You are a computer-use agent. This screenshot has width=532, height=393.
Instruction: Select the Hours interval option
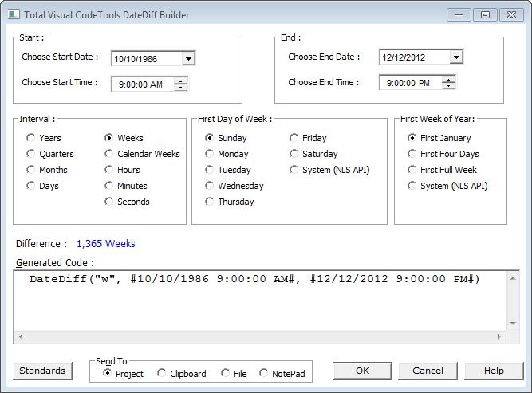click(x=122, y=170)
